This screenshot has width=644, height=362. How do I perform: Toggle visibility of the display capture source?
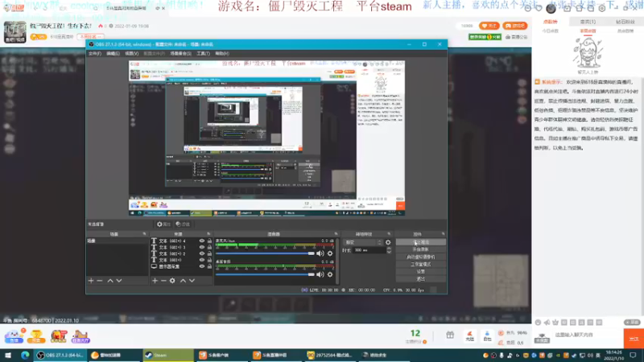[202, 266]
